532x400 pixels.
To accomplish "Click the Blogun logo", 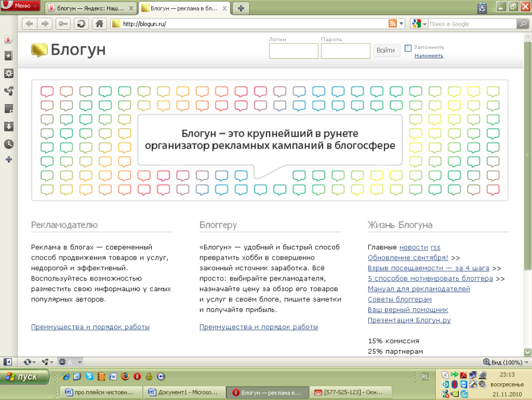I will (68, 50).
